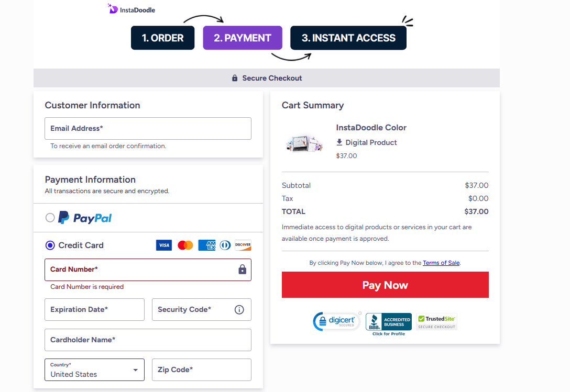Click the Pay Now button
The image size is (570, 392).
click(x=385, y=285)
